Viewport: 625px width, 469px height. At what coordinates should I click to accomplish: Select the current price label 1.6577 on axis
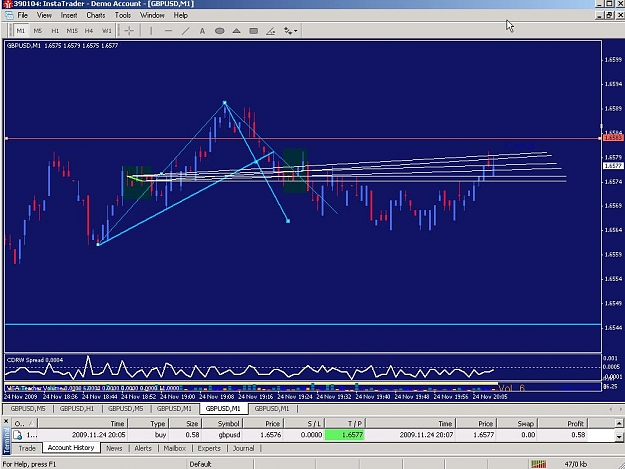click(x=613, y=166)
